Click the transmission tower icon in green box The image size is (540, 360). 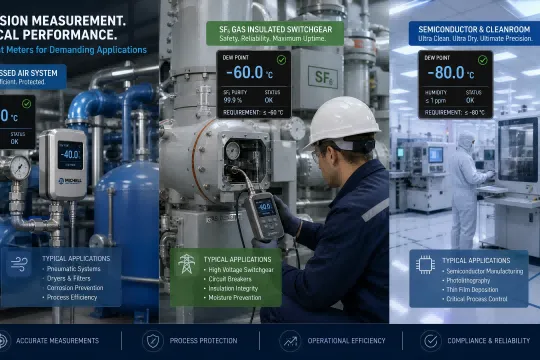(x=186, y=264)
